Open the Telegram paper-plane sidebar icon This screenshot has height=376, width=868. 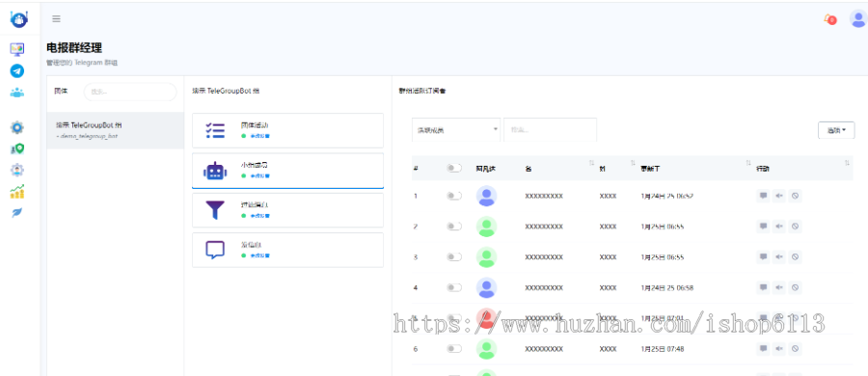[x=17, y=71]
